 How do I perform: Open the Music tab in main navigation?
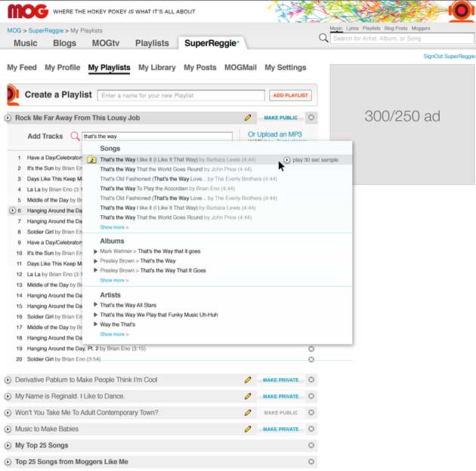(x=26, y=43)
